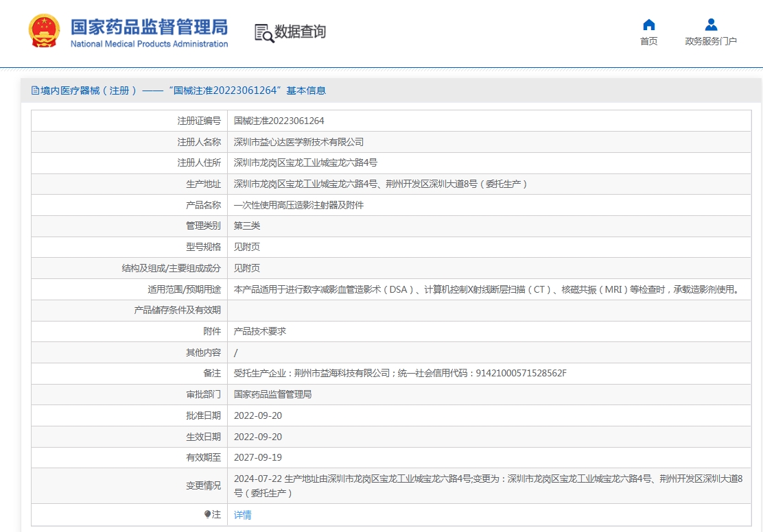
Task: Click the 注册人住所 row label
Action: [x=199, y=163]
